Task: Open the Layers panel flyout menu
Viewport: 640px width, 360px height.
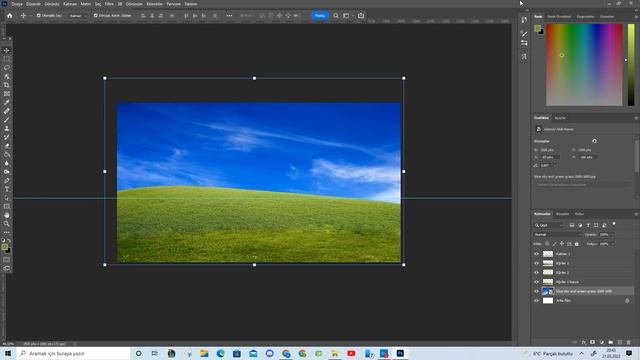Action: pyautogui.click(x=636, y=214)
